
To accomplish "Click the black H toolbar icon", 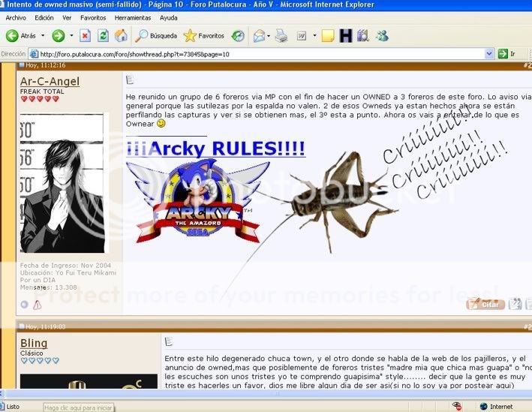I will point(346,35).
